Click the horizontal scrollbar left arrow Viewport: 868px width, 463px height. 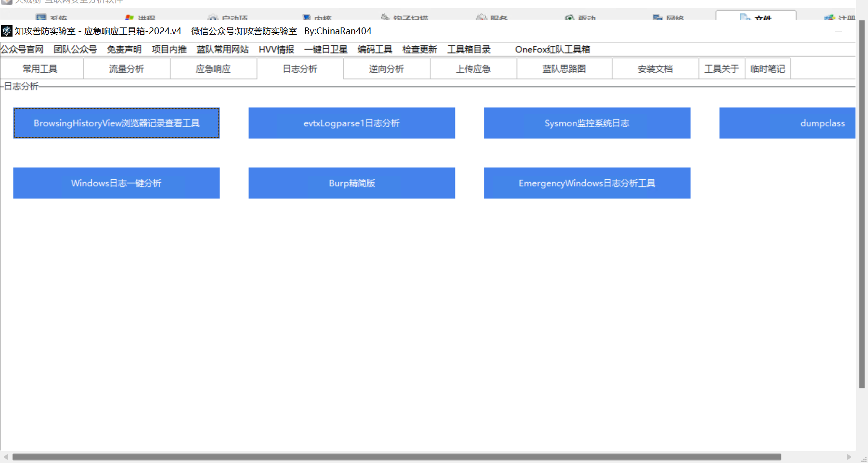pos(6,457)
